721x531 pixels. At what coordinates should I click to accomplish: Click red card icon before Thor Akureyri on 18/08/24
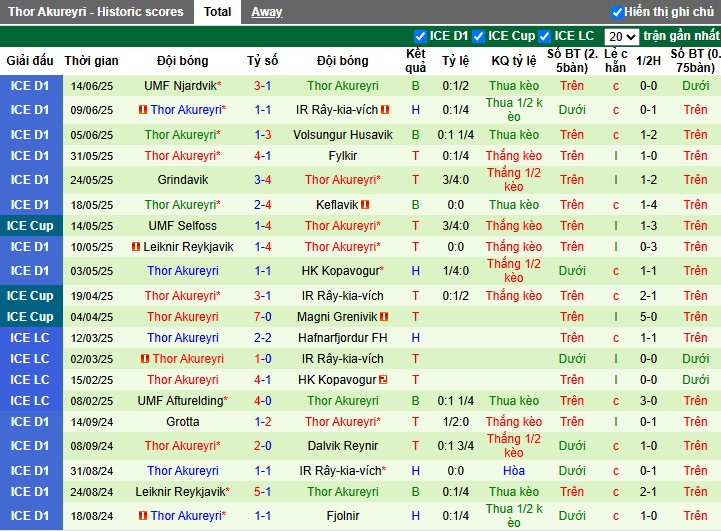tap(143, 516)
